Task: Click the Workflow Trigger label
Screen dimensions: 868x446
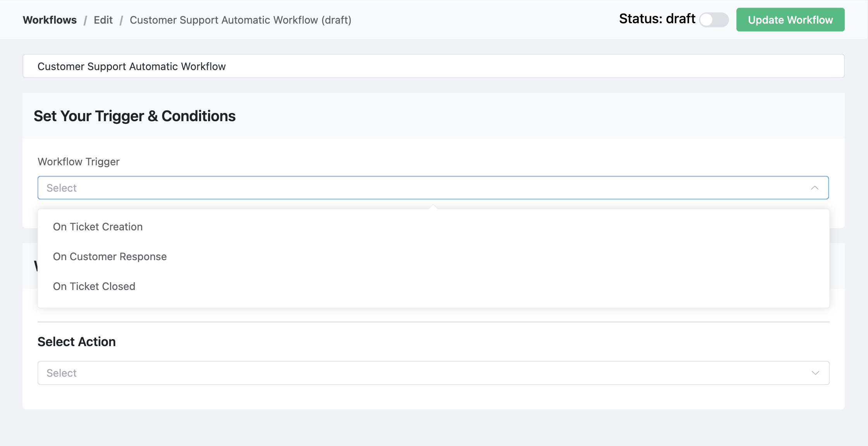Action: (x=78, y=161)
